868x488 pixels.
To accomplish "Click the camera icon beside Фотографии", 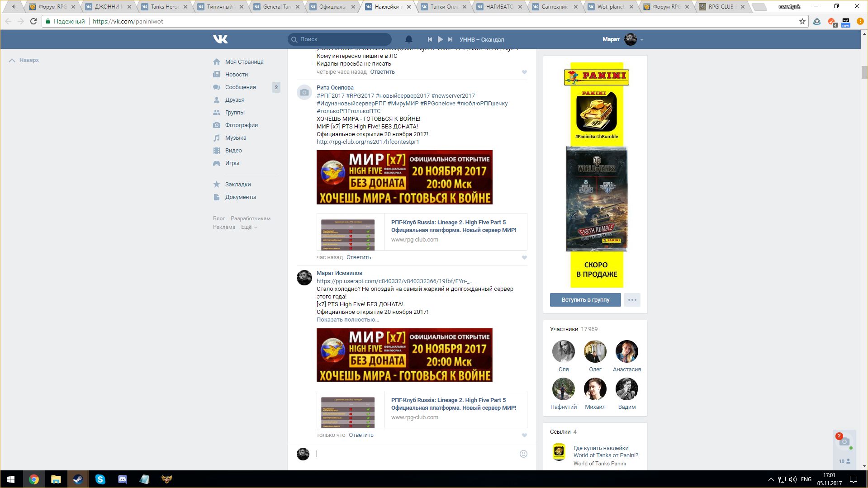I will pyautogui.click(x=217, y=125).
